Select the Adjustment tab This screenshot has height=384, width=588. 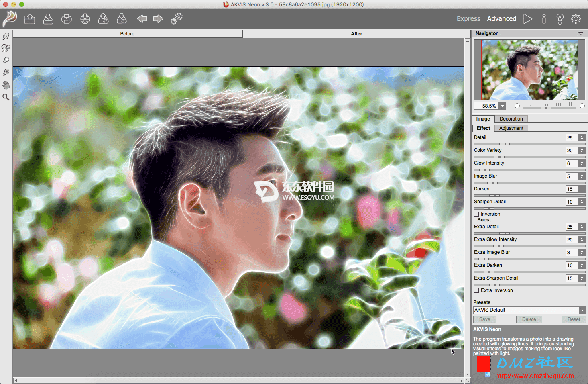(511, 128)
